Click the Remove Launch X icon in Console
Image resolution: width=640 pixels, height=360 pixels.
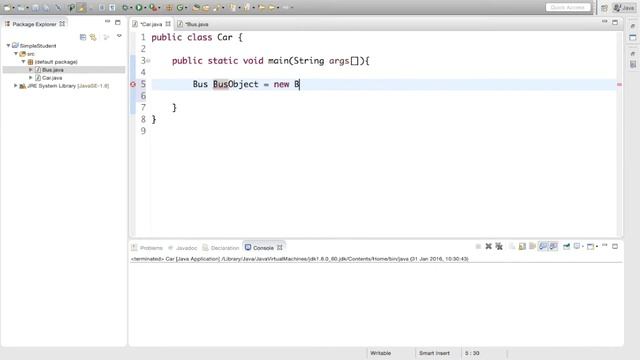click(489, 246)
